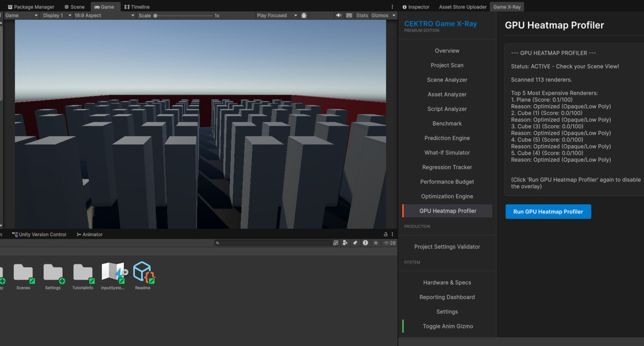Toggle Anim Gizmo in X-Ray sidebar
The width and height of the screenshot is (644, 346).
(x=447, y=326)
